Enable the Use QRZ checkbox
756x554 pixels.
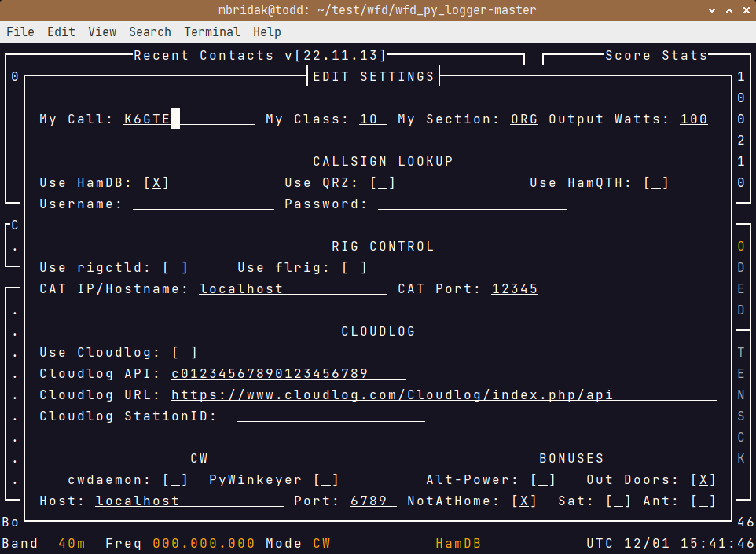pyautogui.click(x=383, y=183)
